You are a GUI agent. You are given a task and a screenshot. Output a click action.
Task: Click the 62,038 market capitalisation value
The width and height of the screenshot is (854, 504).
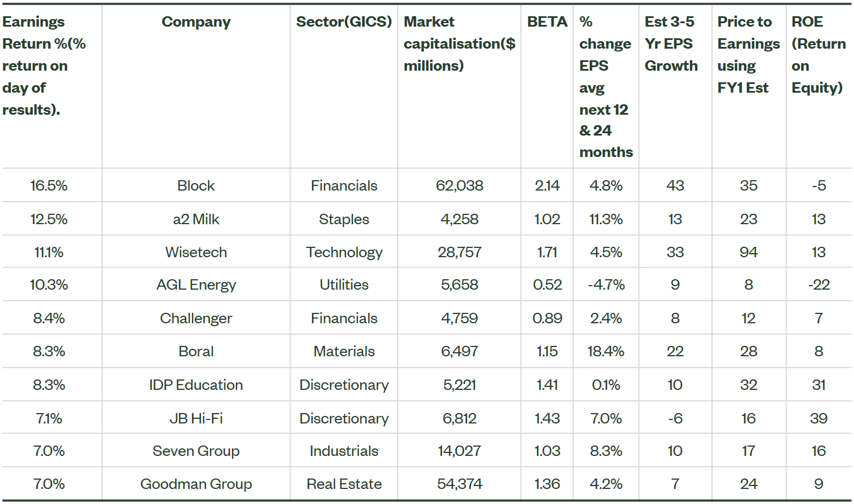tap(459, 186)
